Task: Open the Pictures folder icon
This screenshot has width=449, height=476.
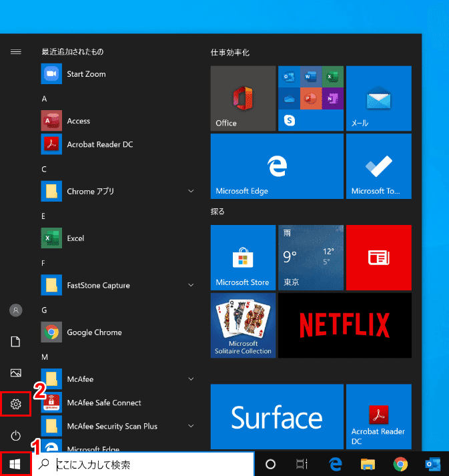Action: pos(16,373)
